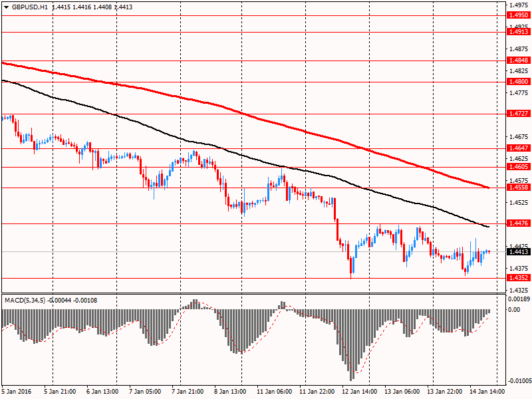This screenshot has width=532, height=399.
Task: Select the 1.4727 red price level label
Action: point(518,114)
